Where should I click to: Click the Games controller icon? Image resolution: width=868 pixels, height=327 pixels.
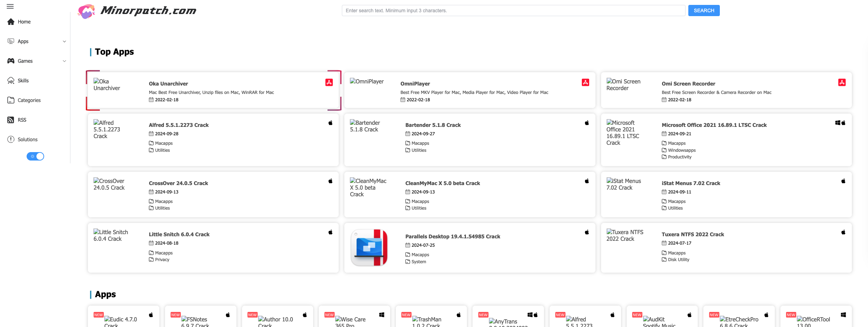click(x=11, y=61)
